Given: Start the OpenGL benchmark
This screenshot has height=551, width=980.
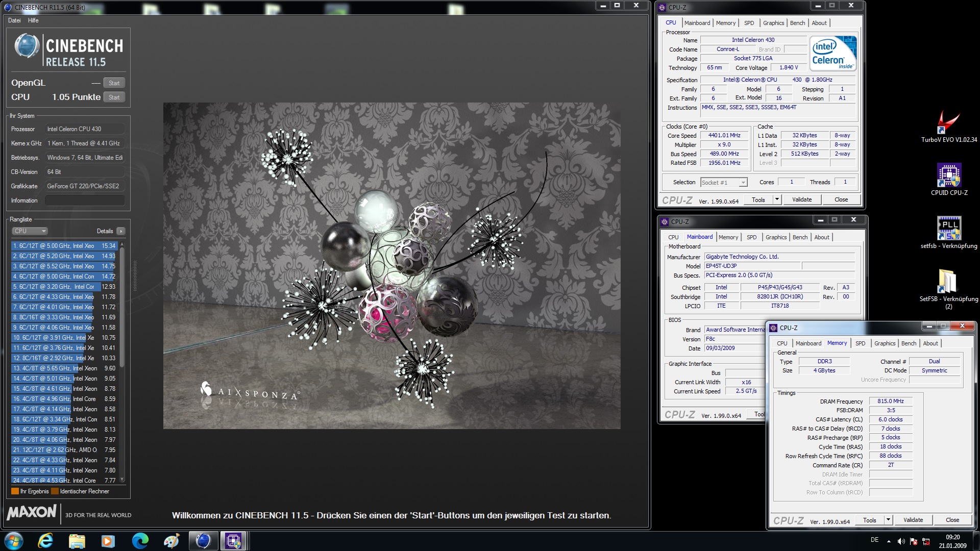Looking at the screenshot, I should tap(114, 83).
